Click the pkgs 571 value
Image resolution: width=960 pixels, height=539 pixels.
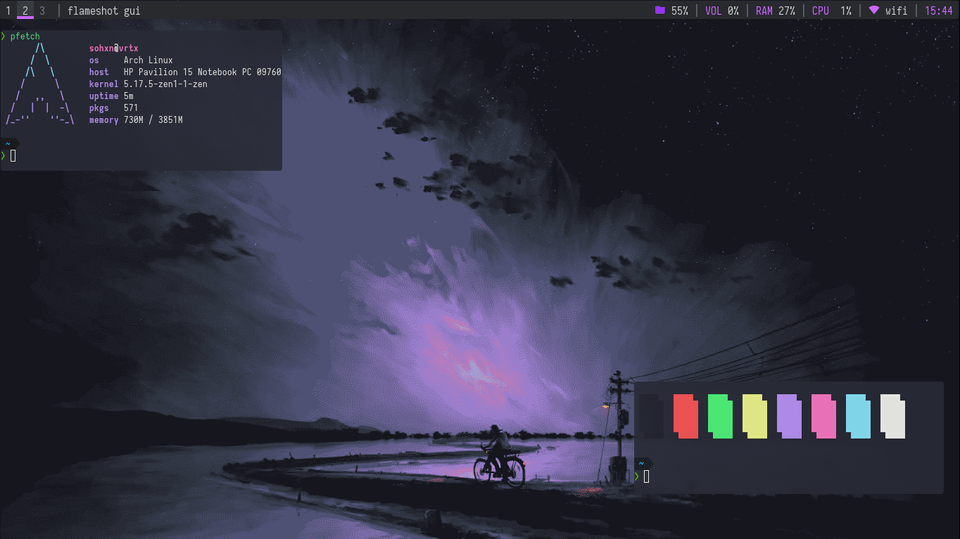coord(131,108)
